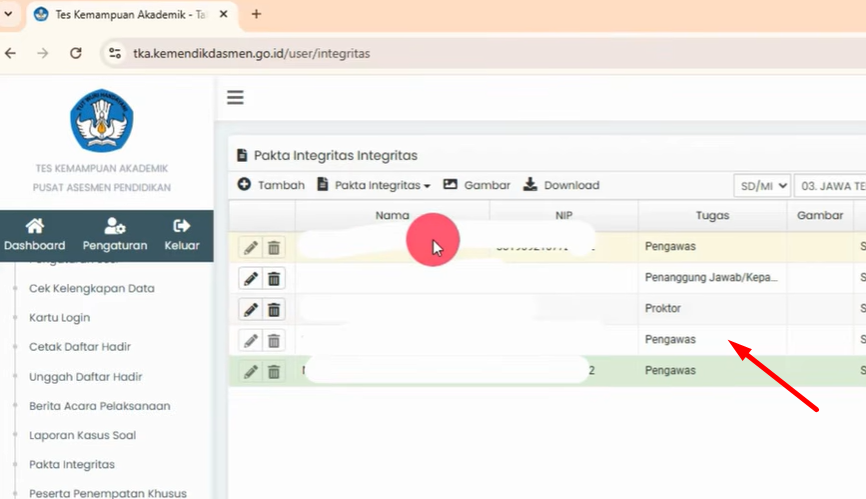Click the Pakta Integritas Integritas panel title
866x499 pixels.
pyautogui.click(x=335, y=155)
